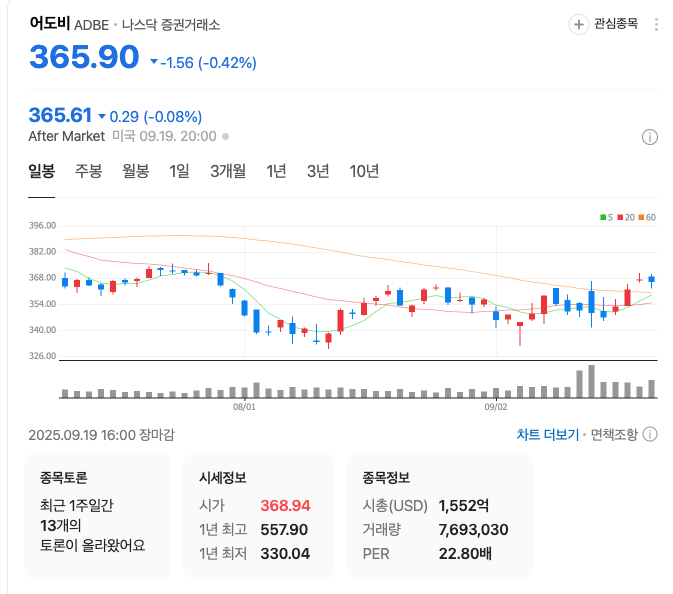Click the 어도비 stock name heading
This screenshot has width=673, height=594.
(x=50, y=23)
